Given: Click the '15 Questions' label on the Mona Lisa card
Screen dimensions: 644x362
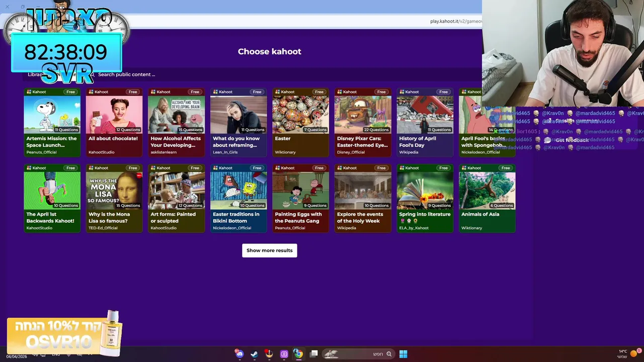Looking at the screenshot, I should [128, 206].
